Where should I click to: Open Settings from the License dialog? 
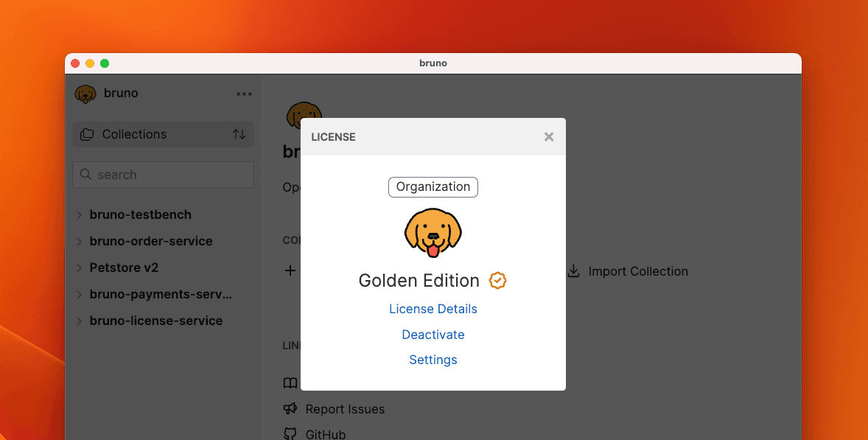(x=433, y=360)
